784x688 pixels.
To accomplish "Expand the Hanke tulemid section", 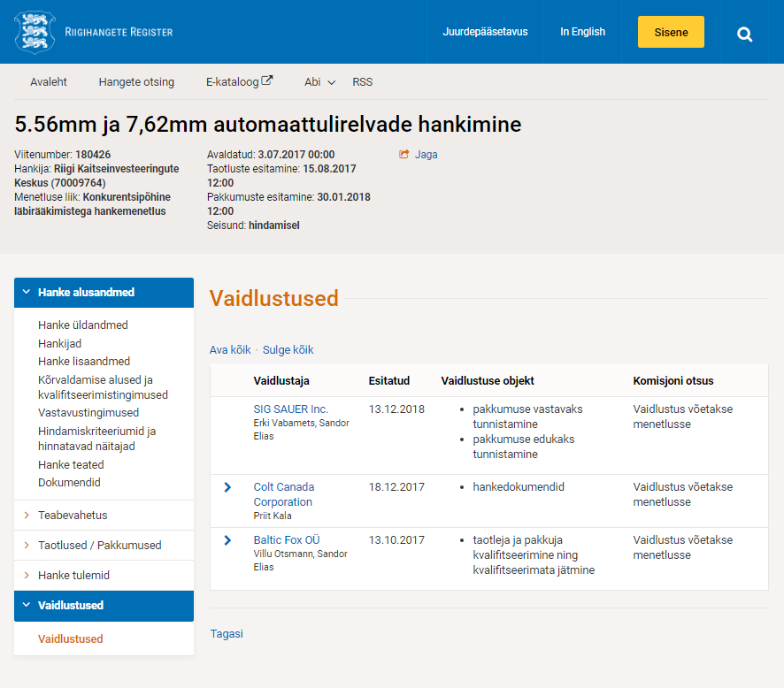I will (73, 576).
